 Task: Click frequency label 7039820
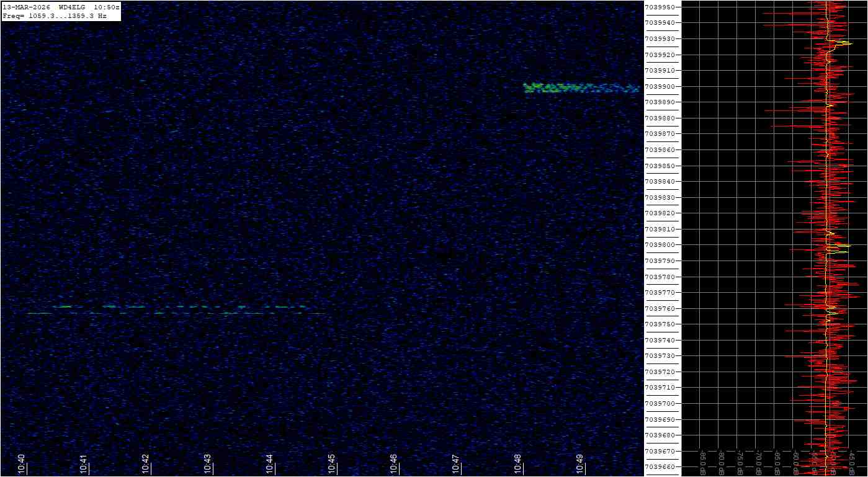coord(660,213)
